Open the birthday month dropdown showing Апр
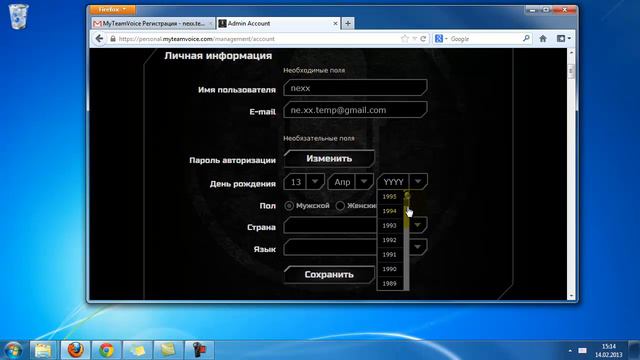Image resolution: width=640 pixels, height=360 pixels. 351,182
